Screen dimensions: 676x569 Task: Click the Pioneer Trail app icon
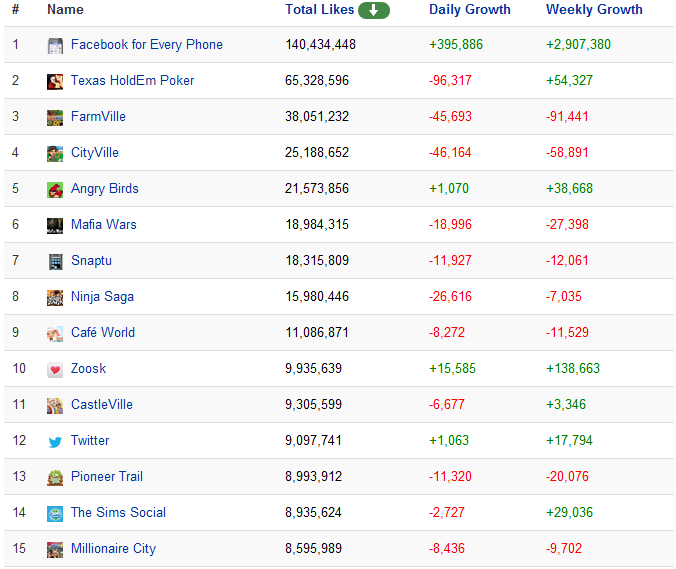(x=55, y=478)
